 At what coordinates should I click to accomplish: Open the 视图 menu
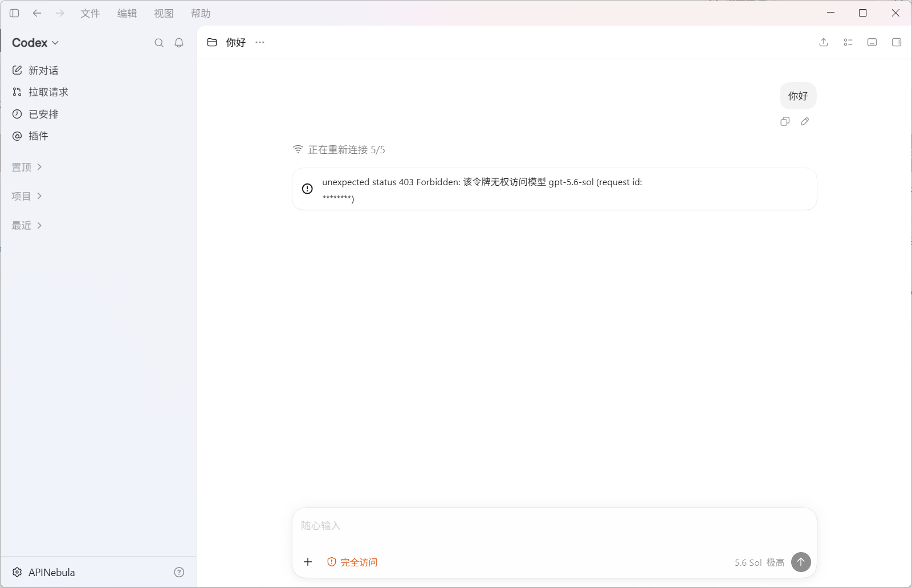coord(164,13)
